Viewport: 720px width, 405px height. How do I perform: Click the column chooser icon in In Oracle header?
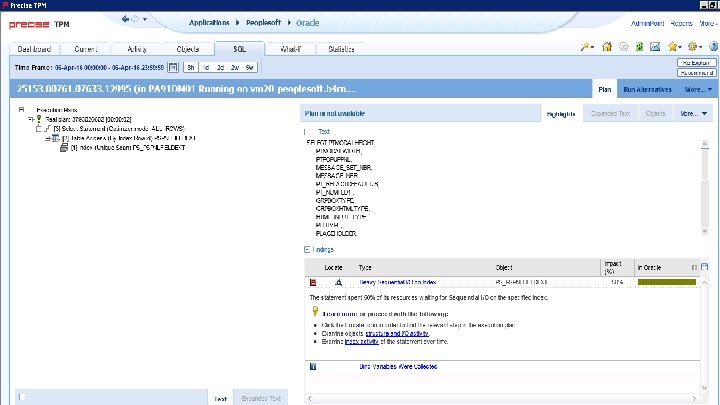pos(694,268)
